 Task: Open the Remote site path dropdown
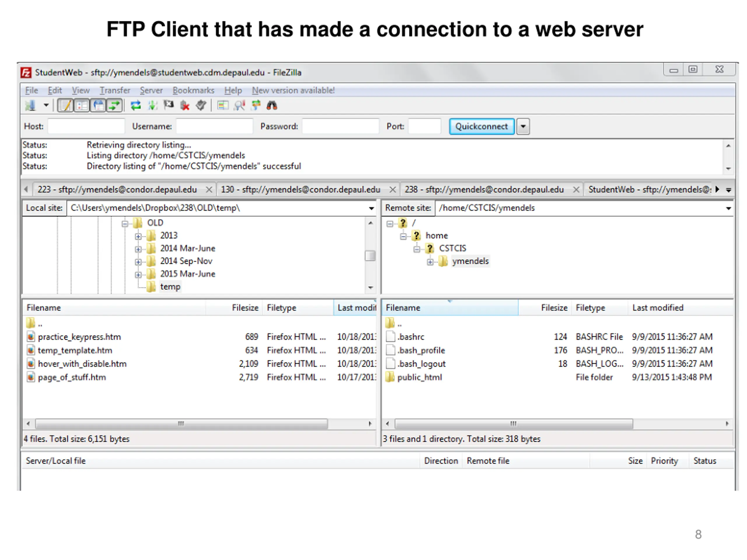[728, 208]
